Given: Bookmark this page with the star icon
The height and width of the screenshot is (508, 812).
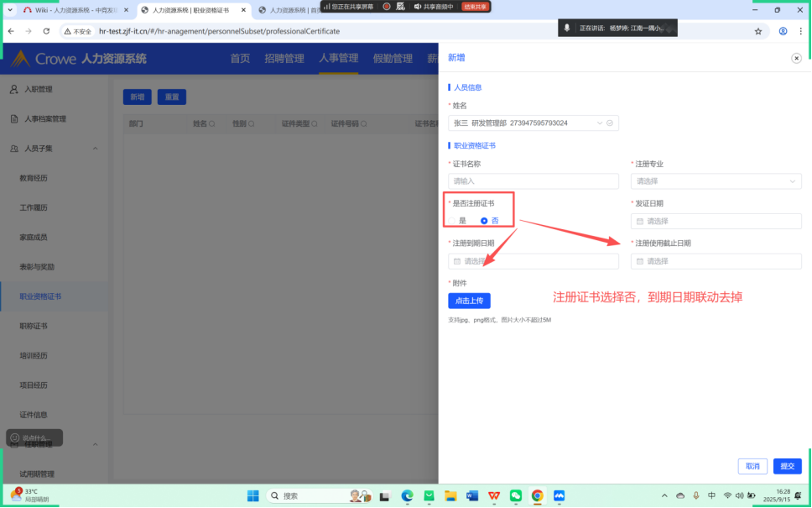Looking at the screenshot, I should point(758,31).
